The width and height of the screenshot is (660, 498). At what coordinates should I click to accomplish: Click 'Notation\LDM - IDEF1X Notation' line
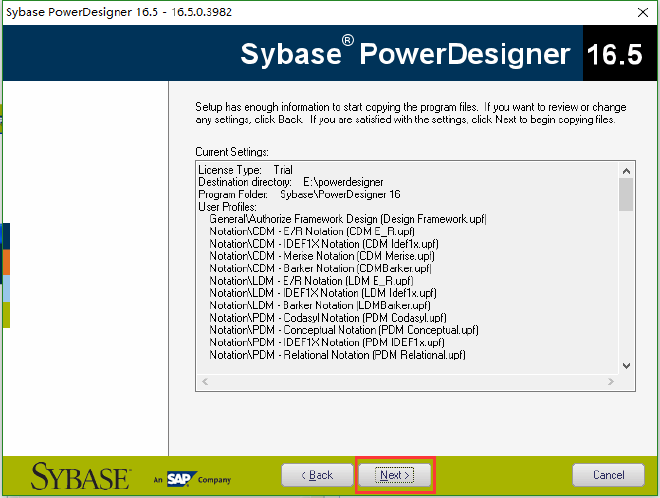(323, 293)
